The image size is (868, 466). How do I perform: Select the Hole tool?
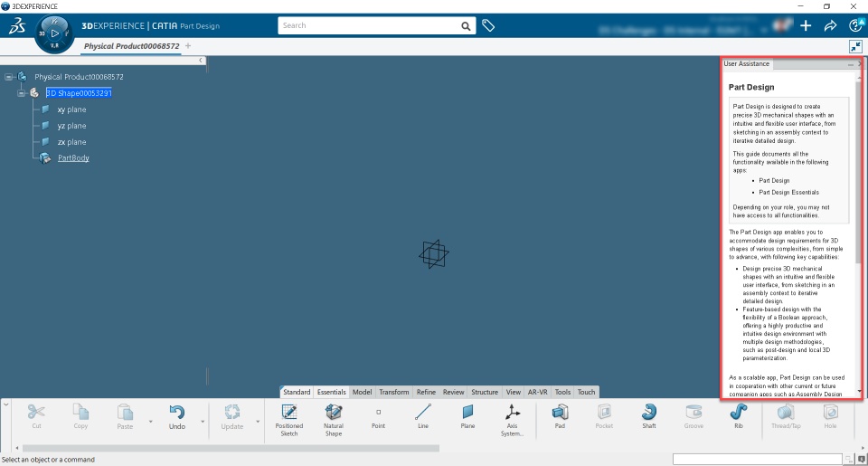click(x=830, y=412)
